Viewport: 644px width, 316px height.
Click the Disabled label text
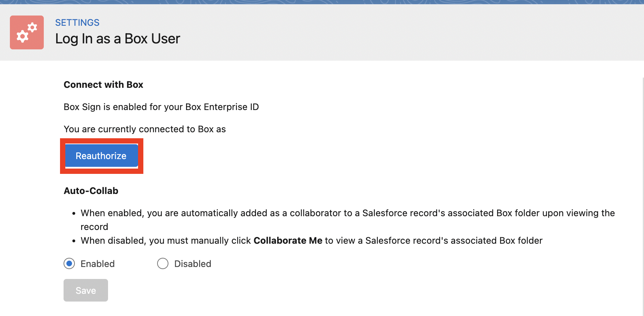pyautogui.click(x=192, y=264)
